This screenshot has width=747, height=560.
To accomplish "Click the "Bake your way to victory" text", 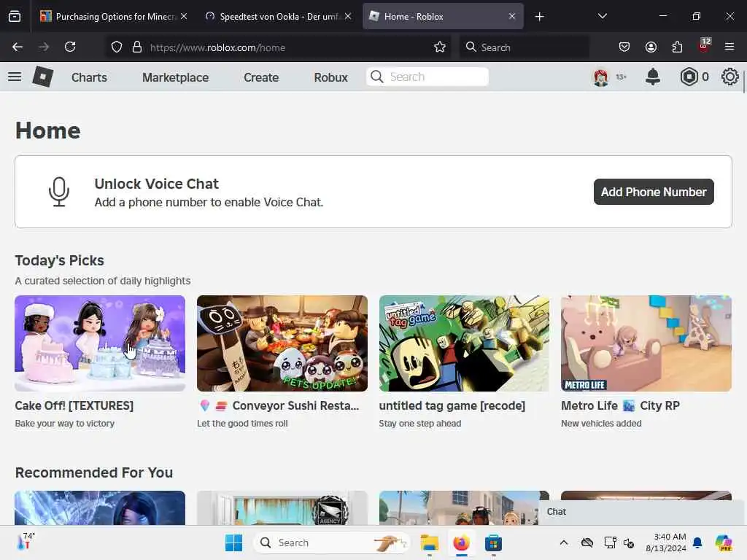I will [x=65, y=424].
